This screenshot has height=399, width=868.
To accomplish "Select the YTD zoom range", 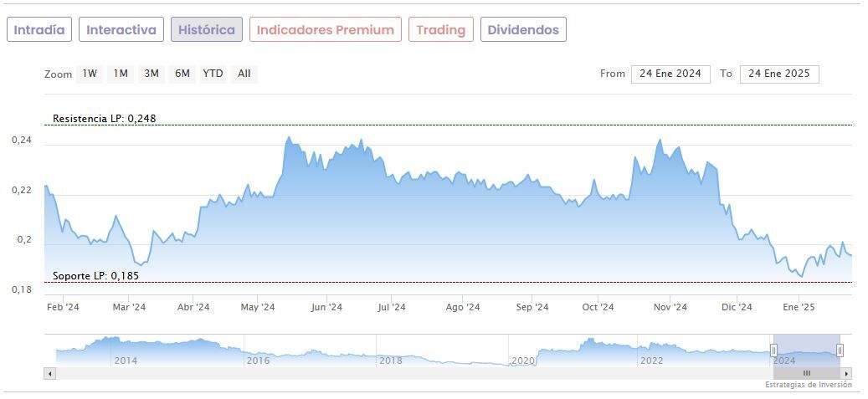I will coord(213,74).
